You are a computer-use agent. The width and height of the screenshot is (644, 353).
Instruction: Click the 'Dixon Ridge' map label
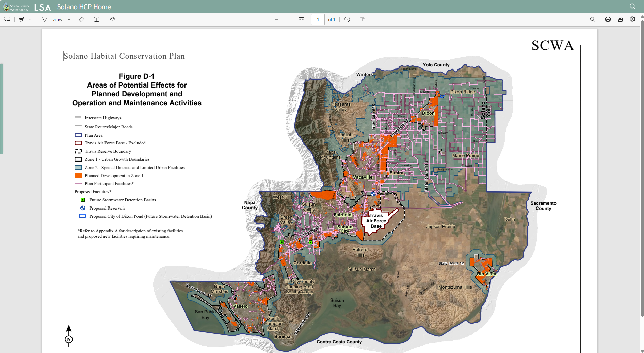coord(463,92)
